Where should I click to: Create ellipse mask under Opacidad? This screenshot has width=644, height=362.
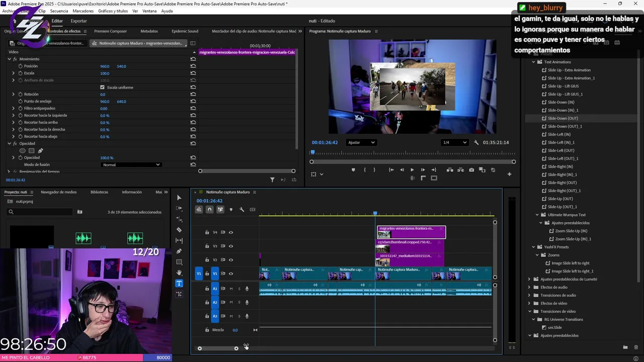pos(22,150)
